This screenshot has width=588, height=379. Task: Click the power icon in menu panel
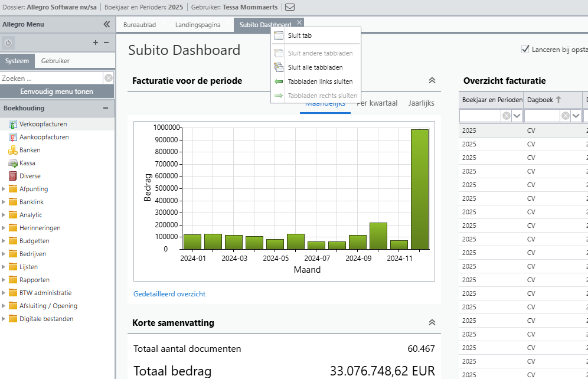tap(8, 43)
